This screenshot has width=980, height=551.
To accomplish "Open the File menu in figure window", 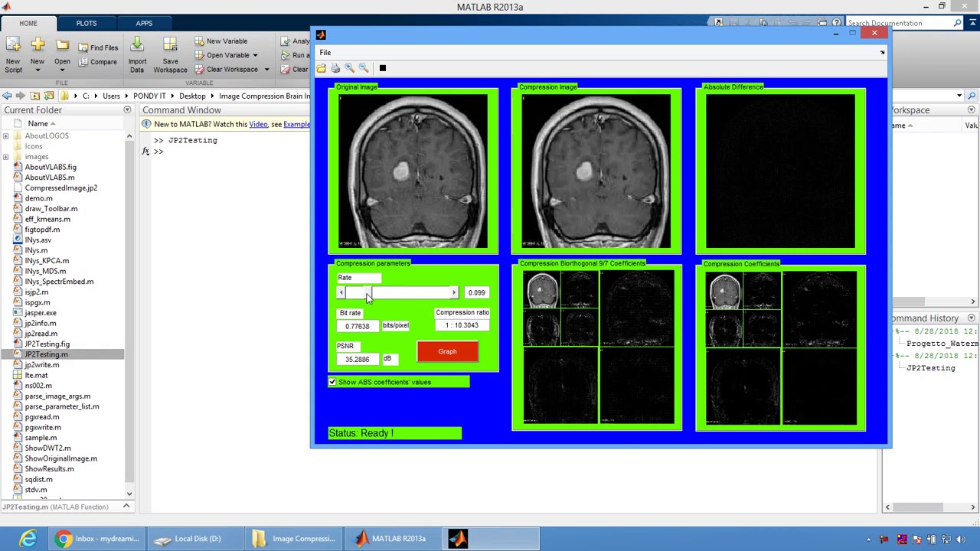I will coord(325,53).
